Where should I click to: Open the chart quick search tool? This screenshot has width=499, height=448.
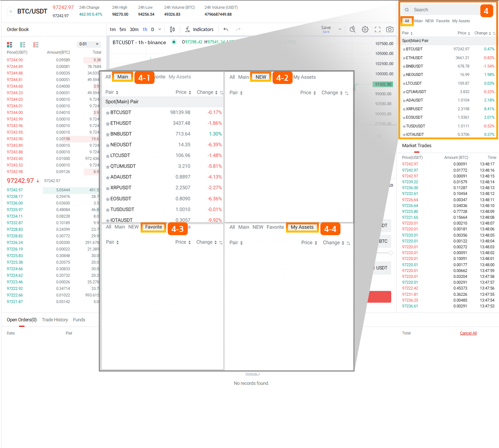click(353, 29)
